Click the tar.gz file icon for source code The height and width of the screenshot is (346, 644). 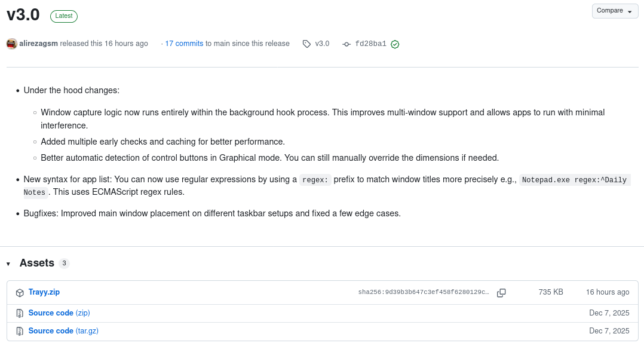pyautogui.click(x=20, y=331)
